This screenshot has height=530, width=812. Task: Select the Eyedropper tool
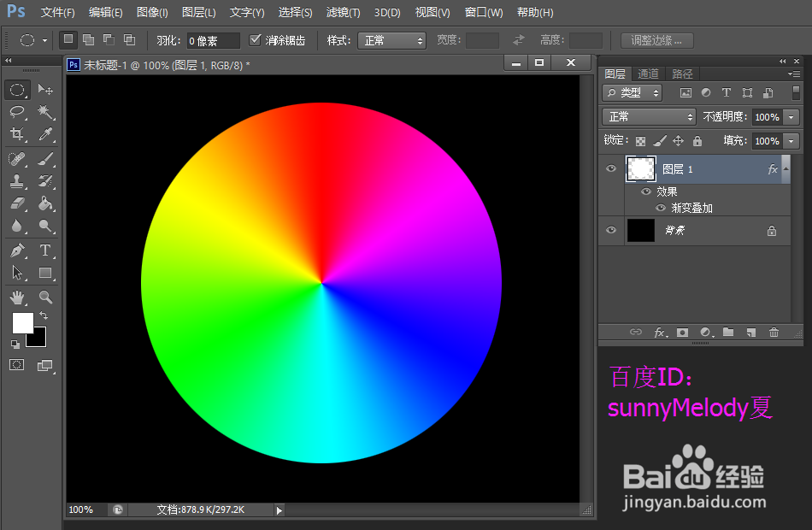pos(45,134)
